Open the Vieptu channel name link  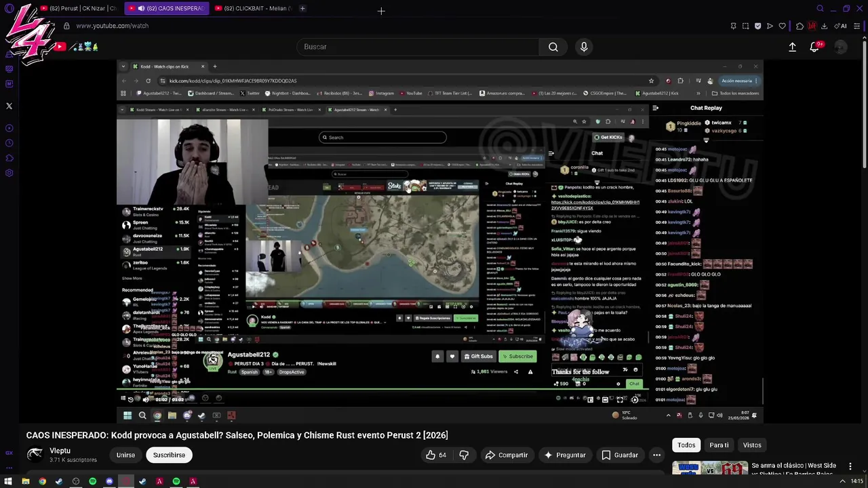click(x=60, y=451)
